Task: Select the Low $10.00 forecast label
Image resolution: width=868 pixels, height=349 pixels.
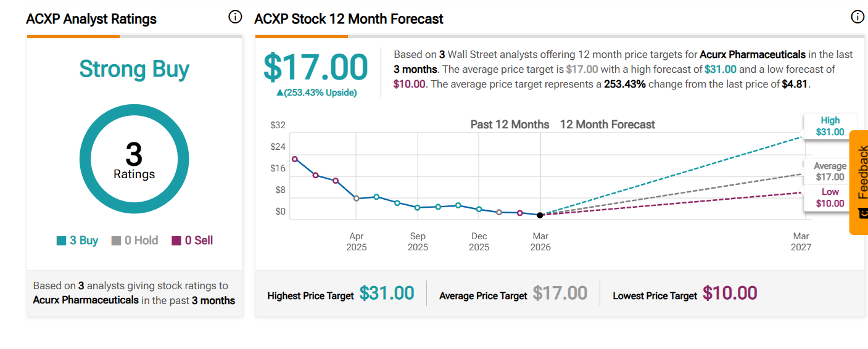Action: coord(830,198)
